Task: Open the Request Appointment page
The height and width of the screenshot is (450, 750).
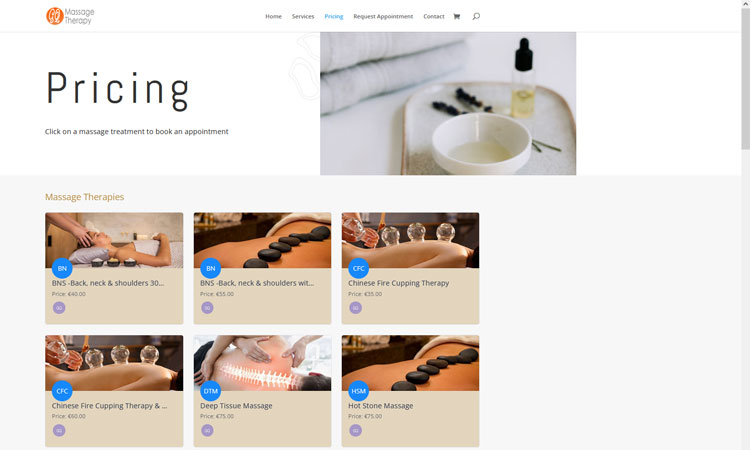Action: pos(383,16)
